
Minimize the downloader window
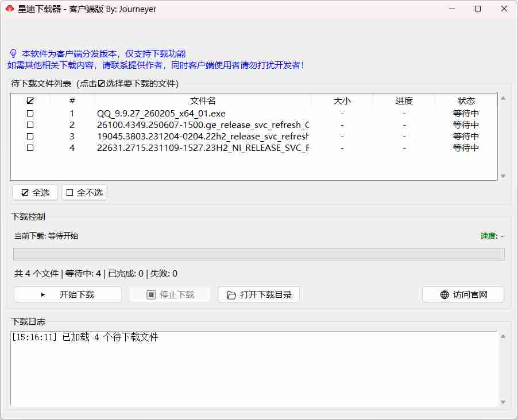(x=451, y=9)
